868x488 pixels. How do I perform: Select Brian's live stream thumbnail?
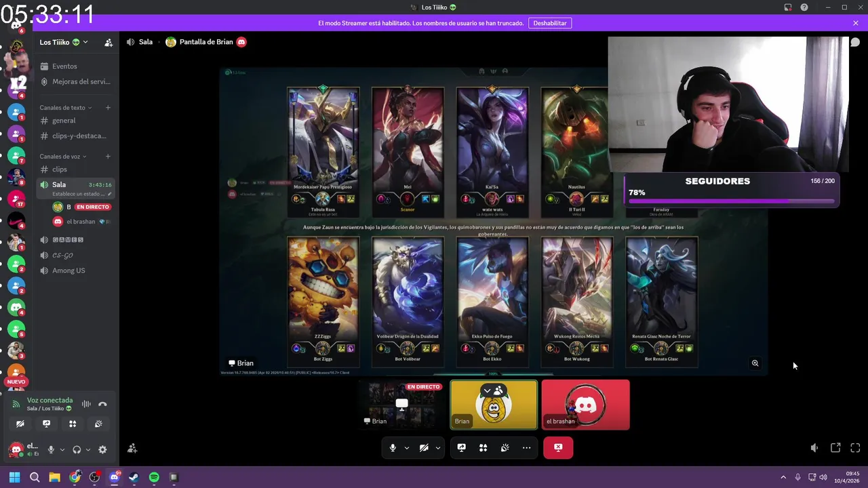click(x=402, y=405)
